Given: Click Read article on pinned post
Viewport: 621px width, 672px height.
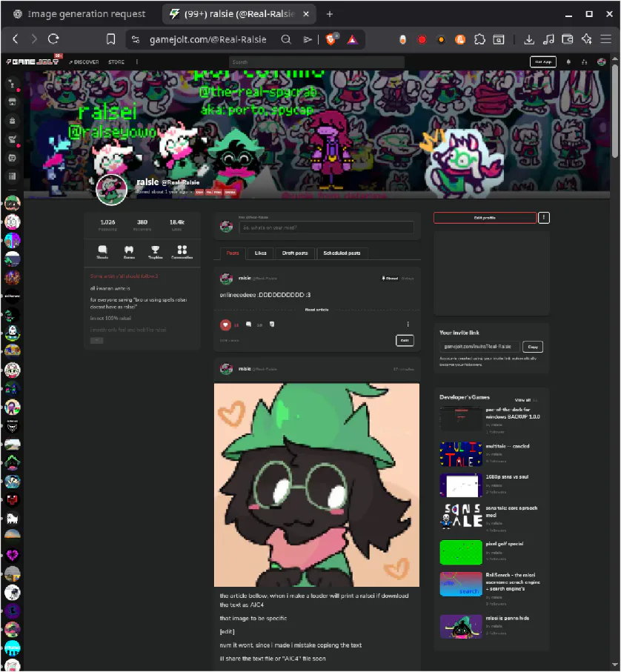Looking at the screenshot, I should (x=316, y=310).
